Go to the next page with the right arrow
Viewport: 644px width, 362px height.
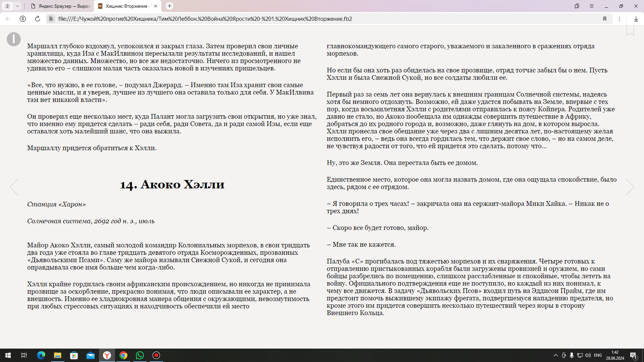tap(630, 187)
